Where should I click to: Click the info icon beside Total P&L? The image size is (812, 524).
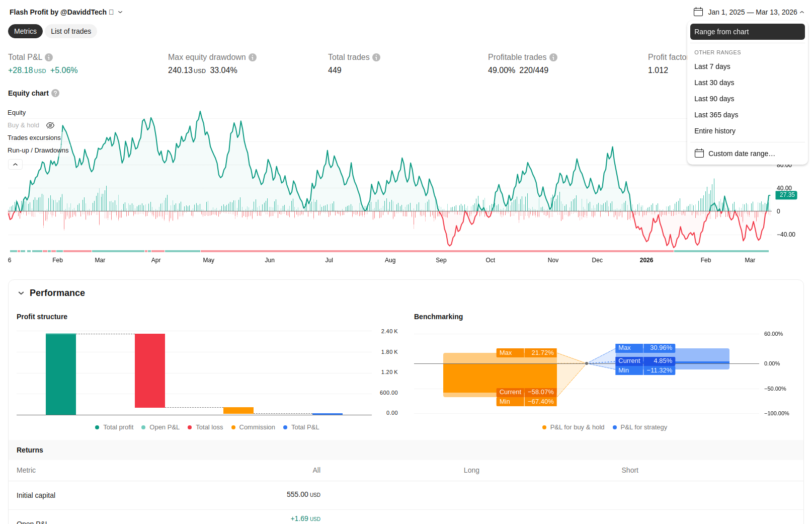tap(49, 57)
